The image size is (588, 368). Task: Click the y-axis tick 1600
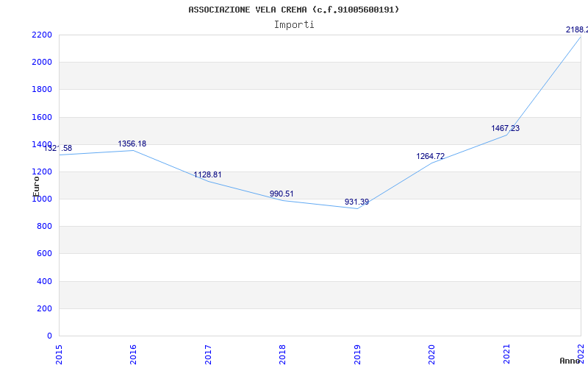click(42, 117)
